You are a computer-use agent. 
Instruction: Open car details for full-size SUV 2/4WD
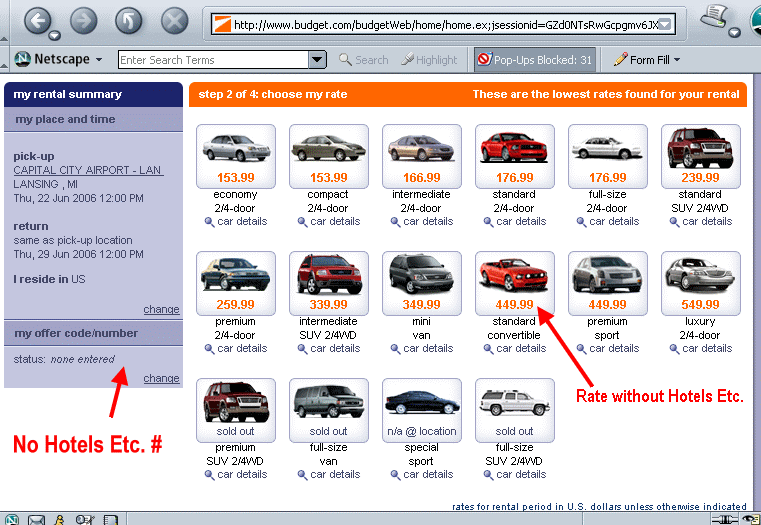(515, 475)
